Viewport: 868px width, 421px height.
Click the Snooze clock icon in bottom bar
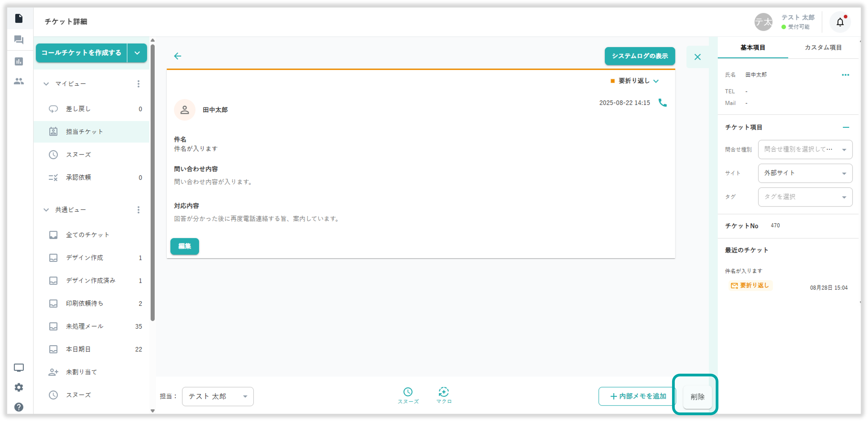click(x=408, y=395)
